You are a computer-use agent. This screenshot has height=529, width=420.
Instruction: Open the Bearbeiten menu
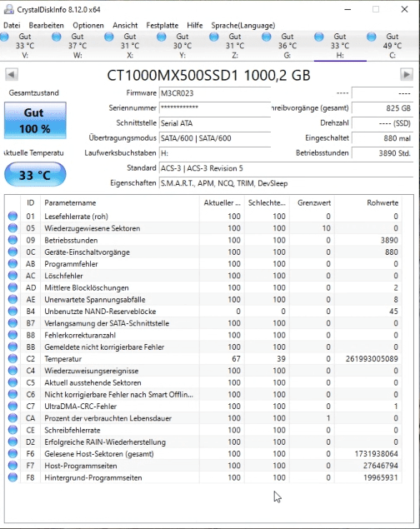(46, 25)
